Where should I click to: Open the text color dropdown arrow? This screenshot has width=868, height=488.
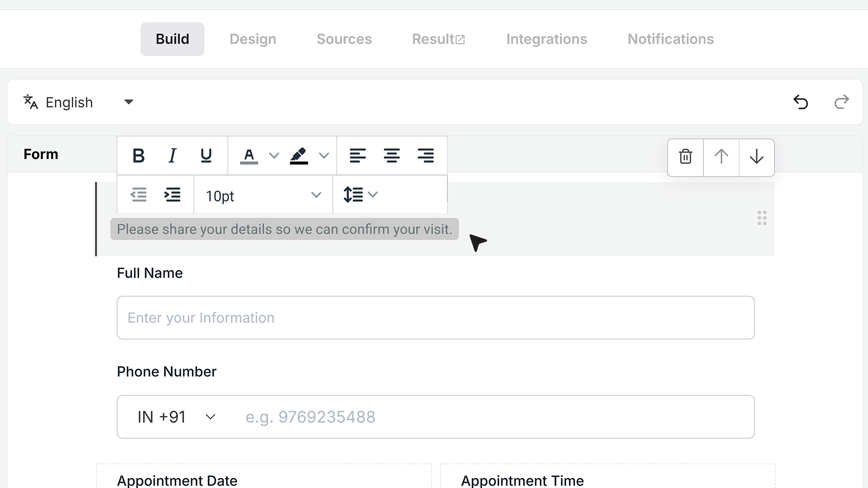click(x=274, y=155)
